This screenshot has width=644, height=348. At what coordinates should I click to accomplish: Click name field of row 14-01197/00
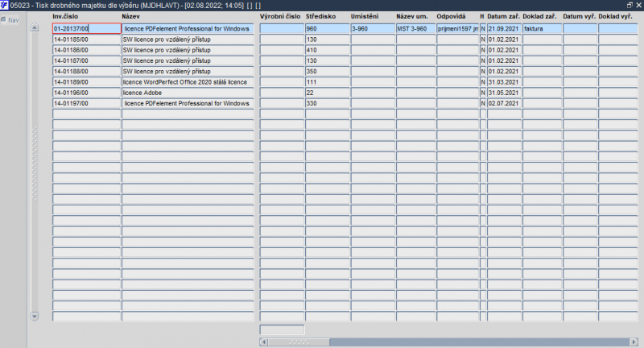click(x=188, y=104)
